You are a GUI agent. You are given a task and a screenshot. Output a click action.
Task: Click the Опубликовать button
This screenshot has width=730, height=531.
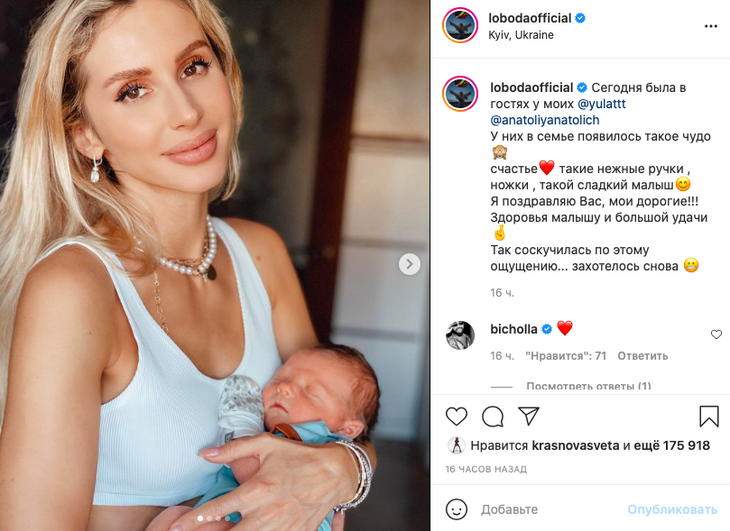click(x=672, y=510)
